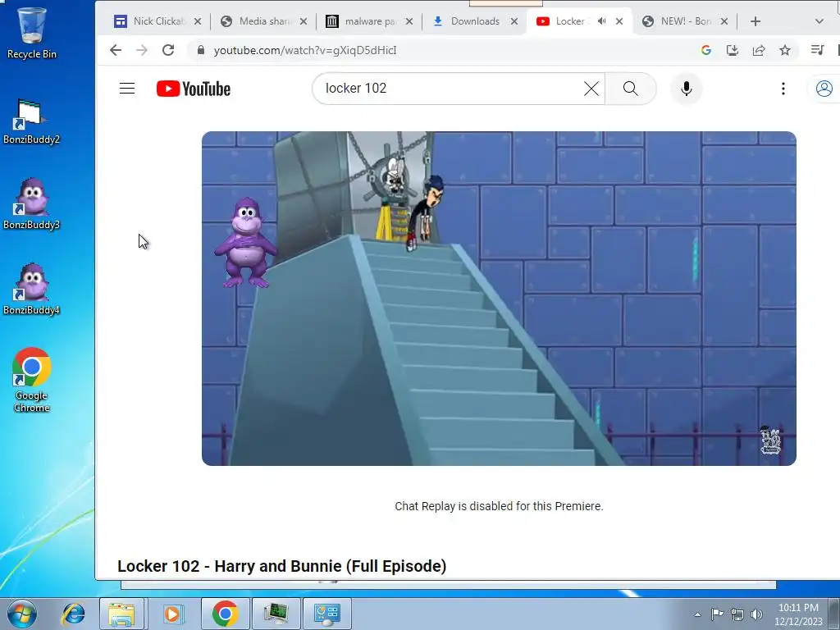Open the media control icon
Image resolution: width=840 pixels, height=630 pixels.
click(x=818, y=50)
